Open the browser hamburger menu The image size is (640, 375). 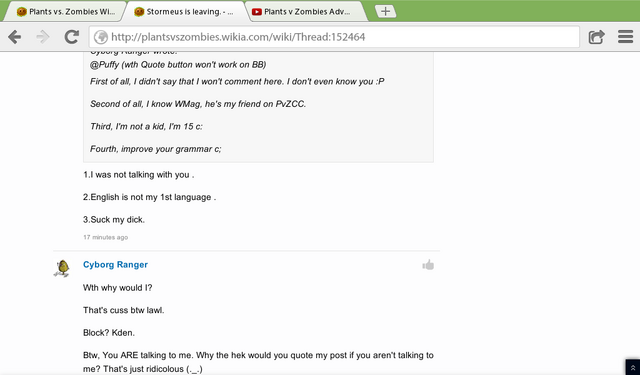[625, 37]
